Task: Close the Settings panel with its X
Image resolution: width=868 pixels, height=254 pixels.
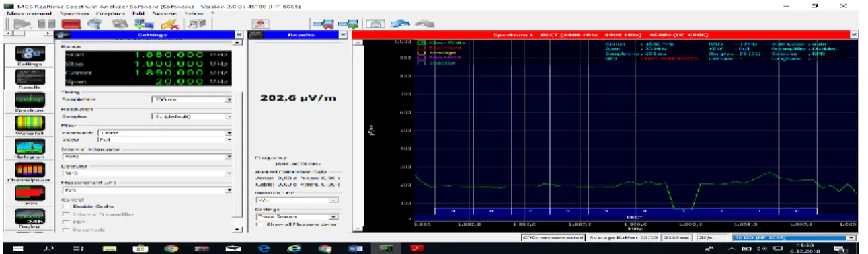Action: click(x=239, y=34)
